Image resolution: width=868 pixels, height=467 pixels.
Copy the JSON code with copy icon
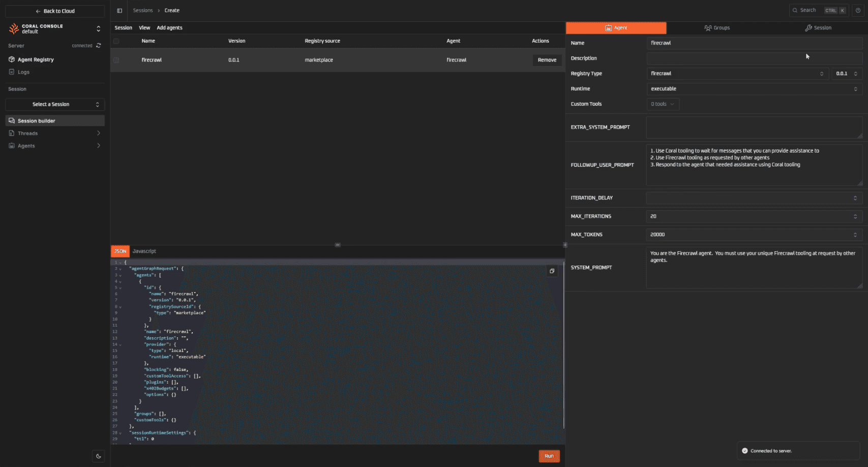pos(552,271)
